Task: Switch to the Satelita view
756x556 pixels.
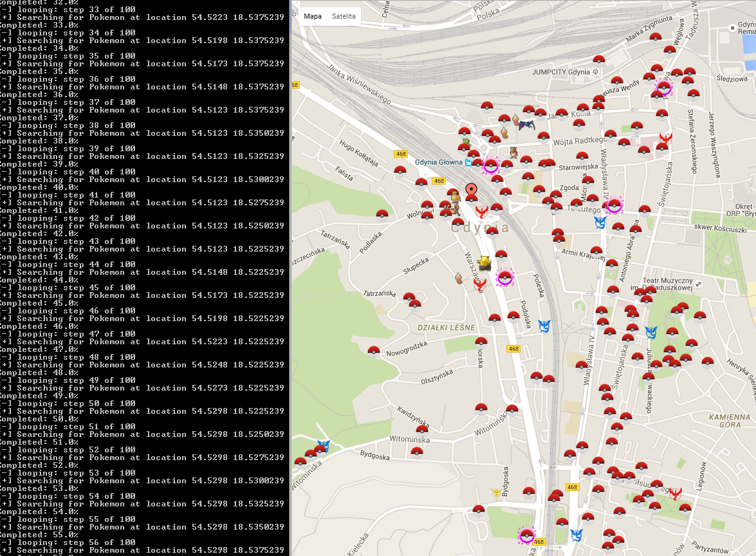Action: click(344, 16)
